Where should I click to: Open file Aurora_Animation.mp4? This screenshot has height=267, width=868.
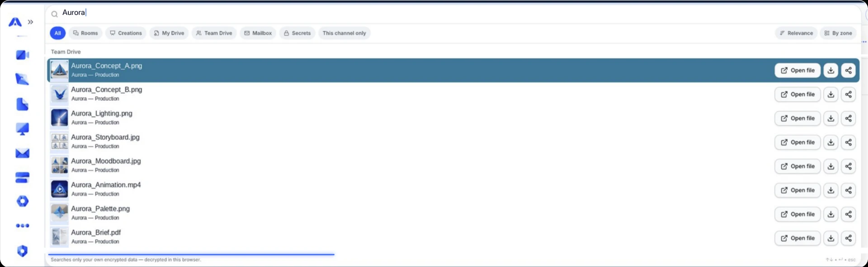pyautogui.click(x=797, y=190)
